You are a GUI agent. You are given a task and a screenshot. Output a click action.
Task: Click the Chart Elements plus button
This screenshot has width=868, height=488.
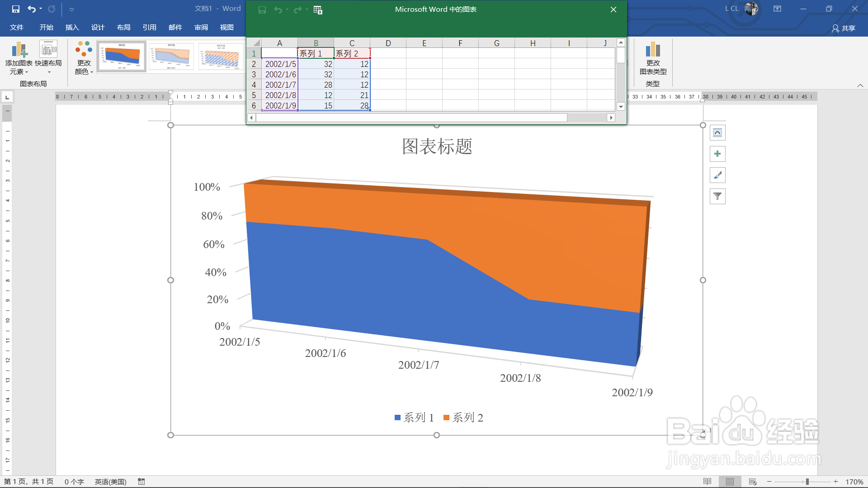click(717, 154)
